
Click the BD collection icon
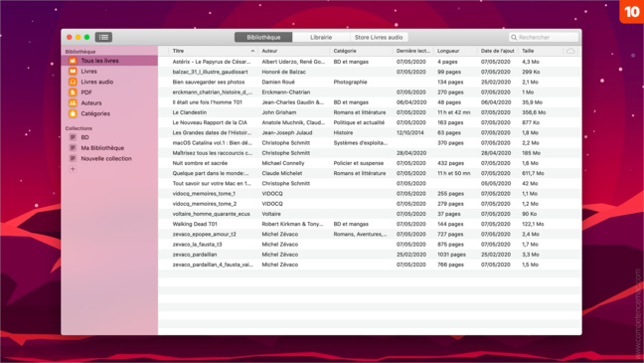point(73,137)
